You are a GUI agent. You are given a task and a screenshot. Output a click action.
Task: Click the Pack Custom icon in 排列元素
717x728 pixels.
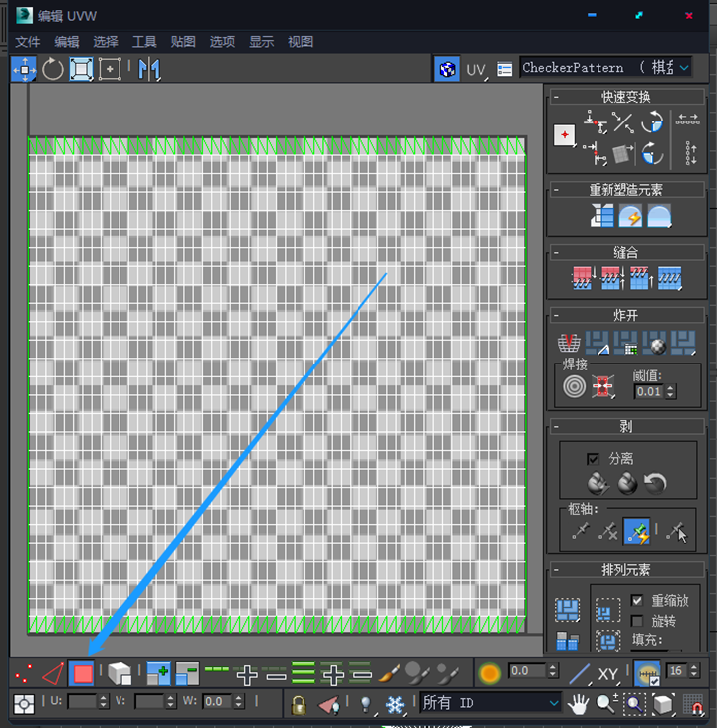(567, 609)
